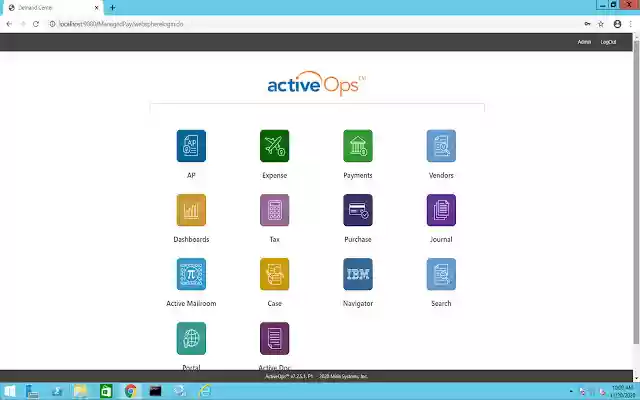The image size is (640, 400).
Task: Open the Windows Start button
Action: [x=10, y=391]
